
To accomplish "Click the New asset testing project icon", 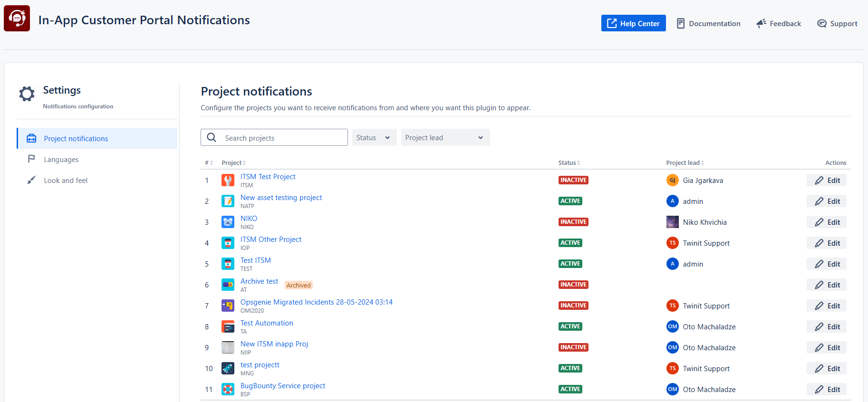I will pos(228,201).
